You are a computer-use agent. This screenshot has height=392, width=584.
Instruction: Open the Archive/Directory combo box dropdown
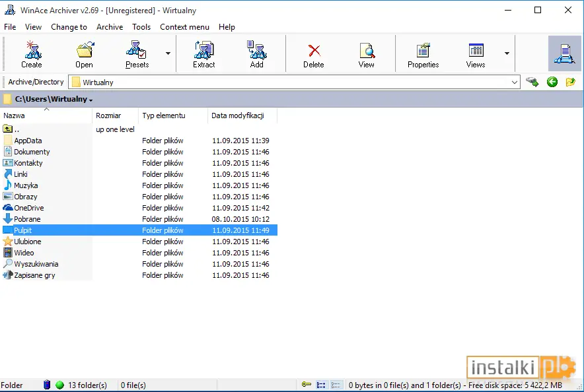point(514,82)
